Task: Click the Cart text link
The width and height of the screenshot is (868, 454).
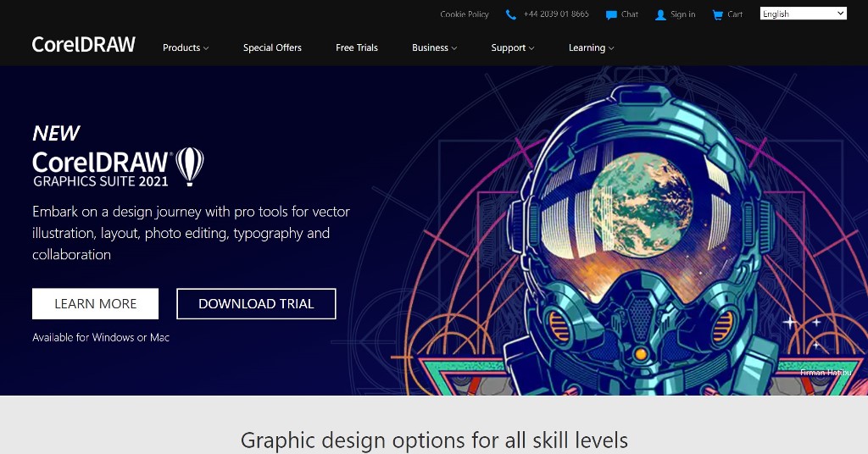Action: pos(735,14)
